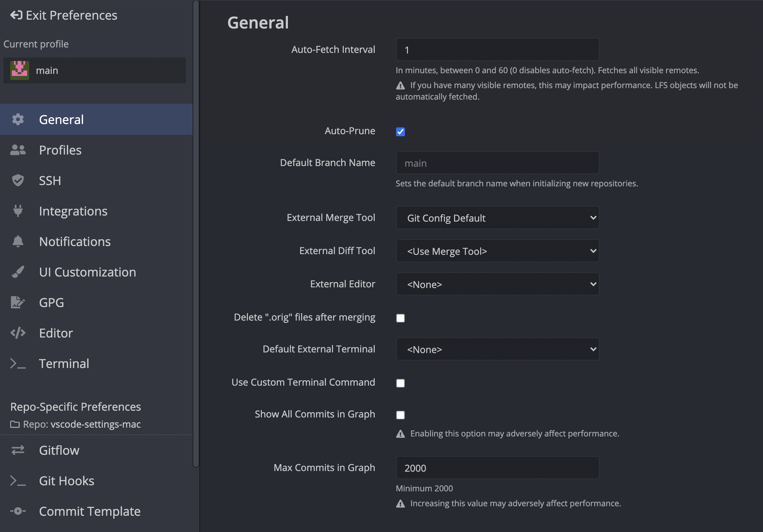Viewport: 763px width, 532px height.
Task: Click the UI Customization paintbrush icon
Action: tap(18, 272)
